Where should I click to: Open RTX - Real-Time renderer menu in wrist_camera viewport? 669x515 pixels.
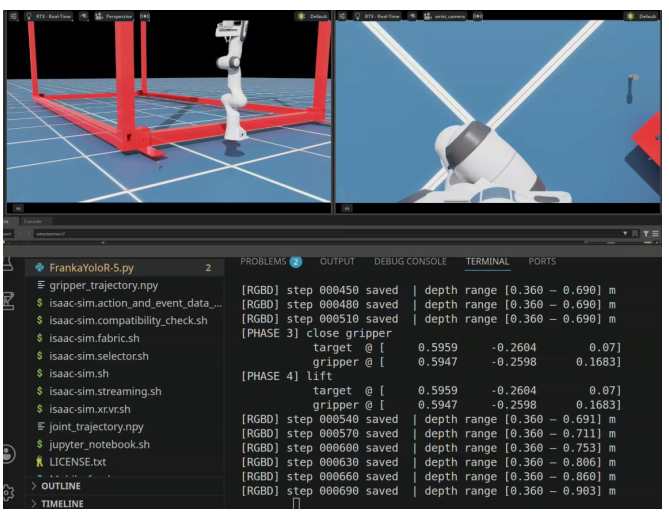point(378,16)
